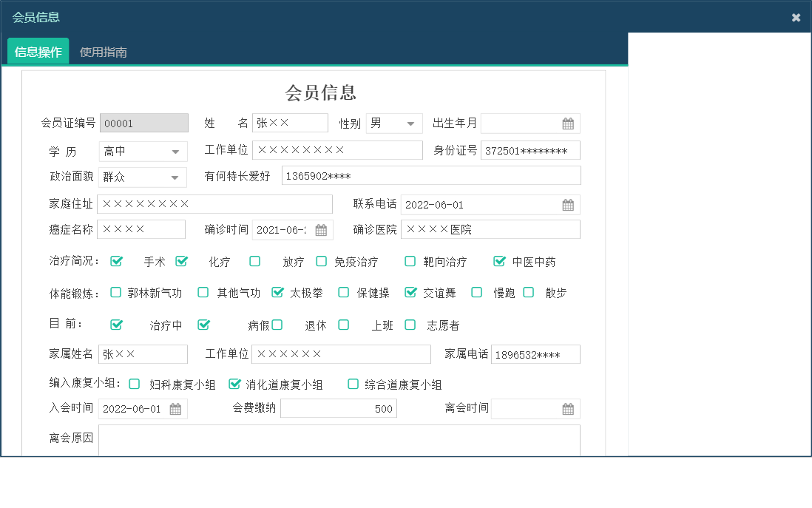The image size is (812, 508).
Task: Enable the 放疗 checkbox
Action: point(254,261)
